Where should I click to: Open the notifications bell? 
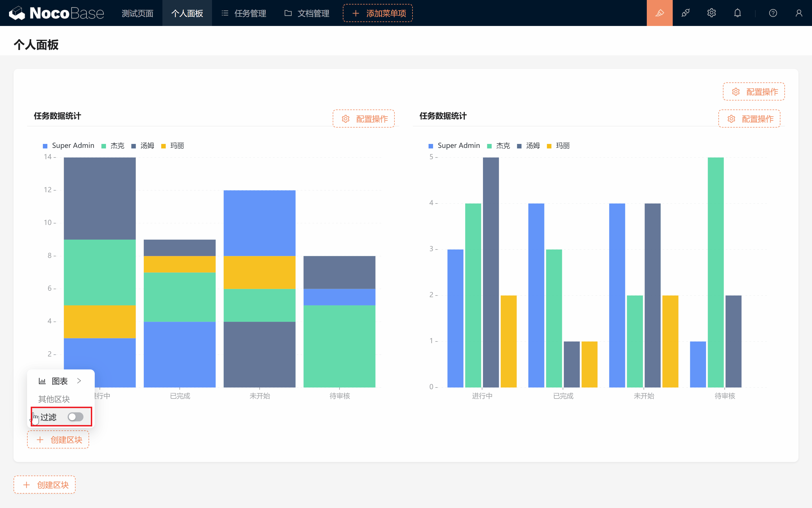[x=737, y=13]
